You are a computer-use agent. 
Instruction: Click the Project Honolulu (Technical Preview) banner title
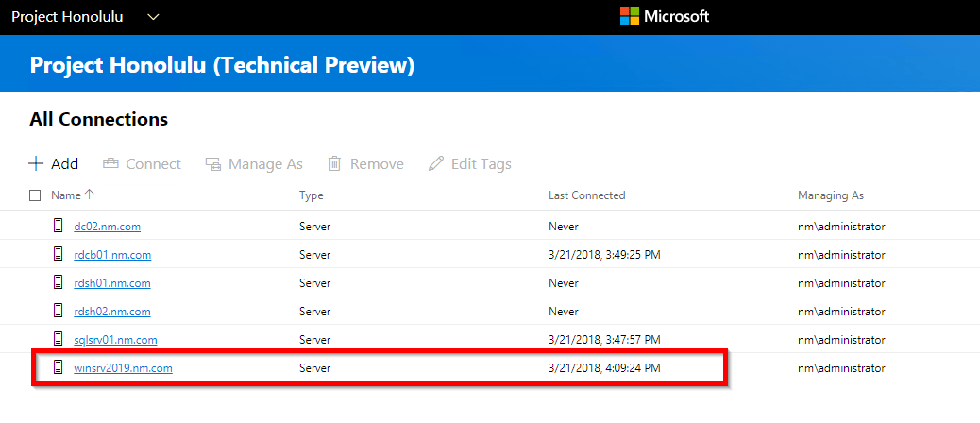click(x=222, y=65)
